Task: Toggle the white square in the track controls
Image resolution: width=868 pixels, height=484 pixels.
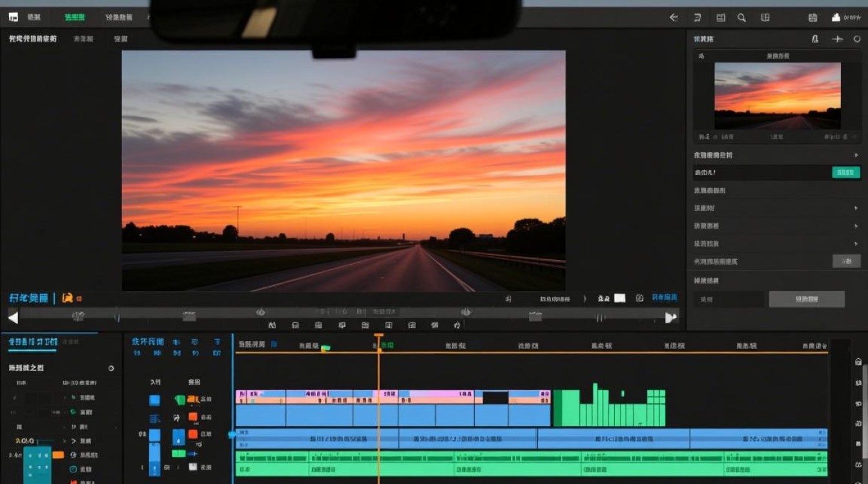Action: [192, 467]
